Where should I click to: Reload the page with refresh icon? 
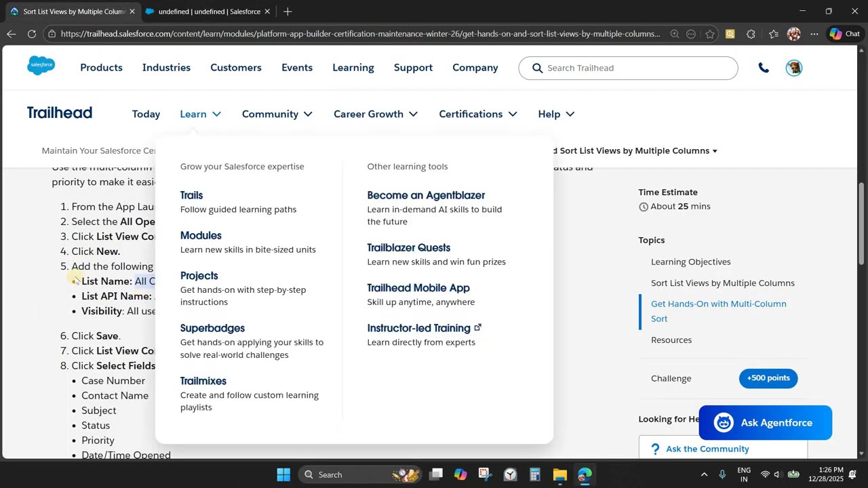tap(32, 33)
